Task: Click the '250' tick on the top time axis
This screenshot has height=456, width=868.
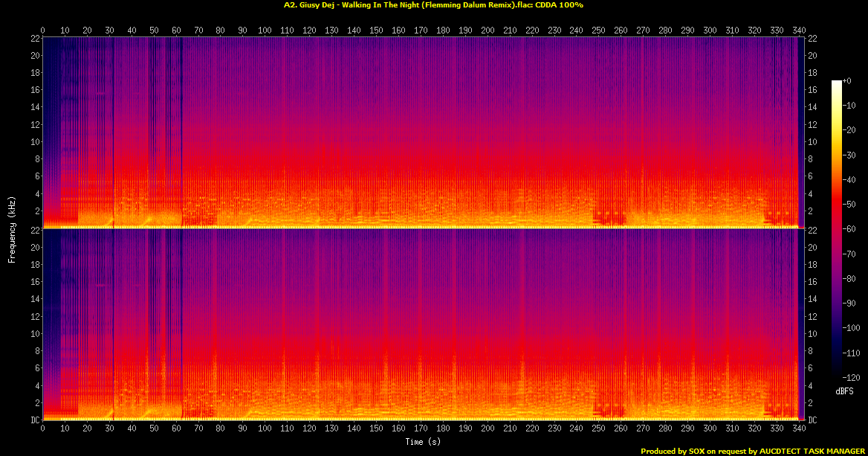Action: click(599, 30)
